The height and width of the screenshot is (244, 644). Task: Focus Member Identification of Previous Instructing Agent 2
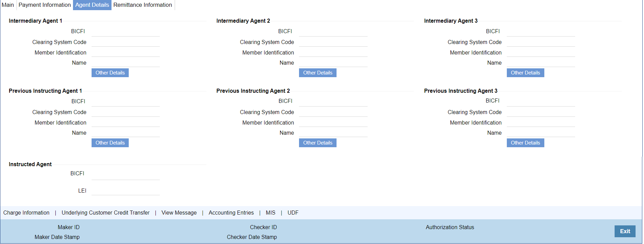point(333,123)
